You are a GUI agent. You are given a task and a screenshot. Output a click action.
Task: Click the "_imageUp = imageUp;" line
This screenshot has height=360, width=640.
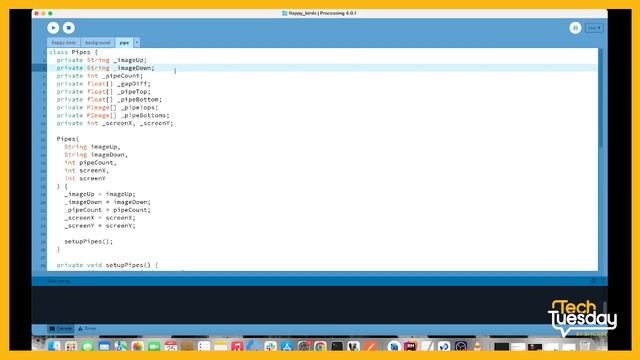(100, 194)
